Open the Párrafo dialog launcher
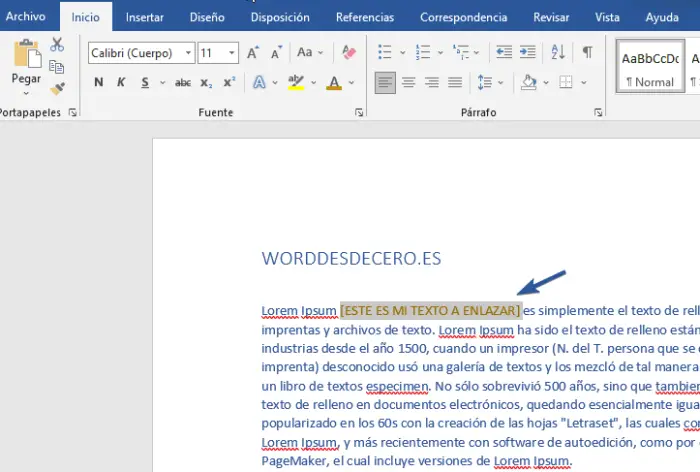Image resolution: width=700 pixels, height=472 pixels. click(x=598, y=113)
